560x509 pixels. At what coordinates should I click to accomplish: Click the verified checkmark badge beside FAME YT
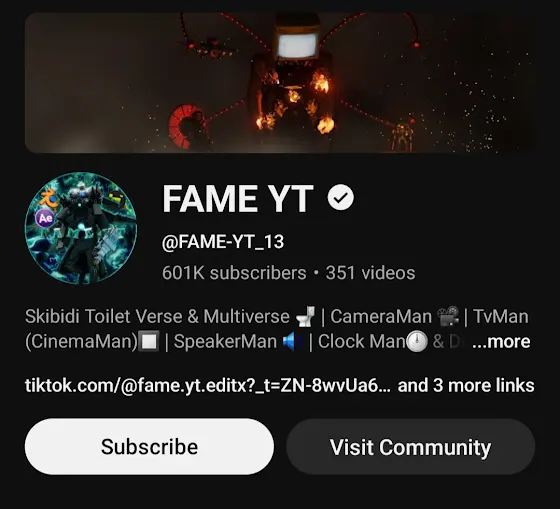click(x=341, y=197)
